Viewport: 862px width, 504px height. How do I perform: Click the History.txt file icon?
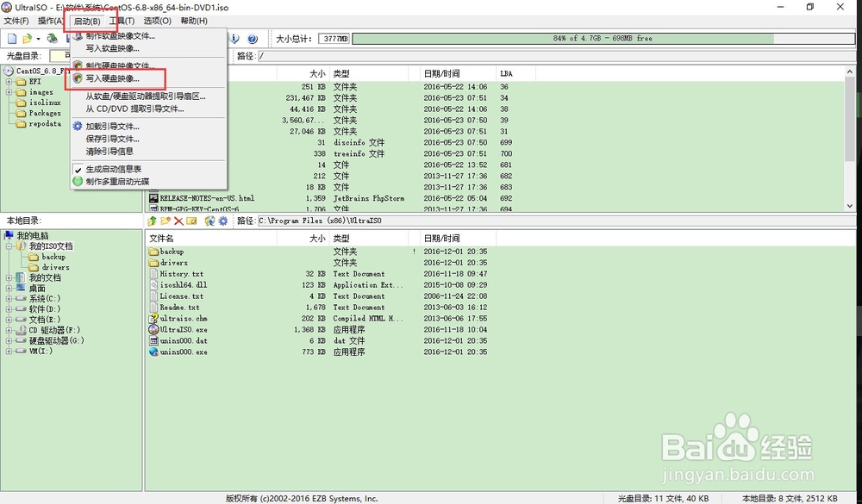point(154,274)
